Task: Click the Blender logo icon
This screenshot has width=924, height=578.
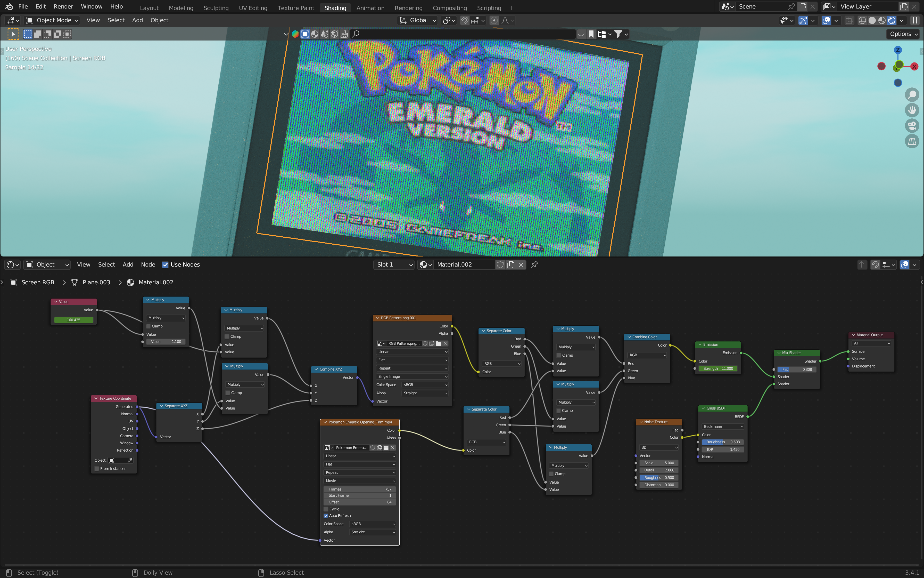Action: pos(9,6)
